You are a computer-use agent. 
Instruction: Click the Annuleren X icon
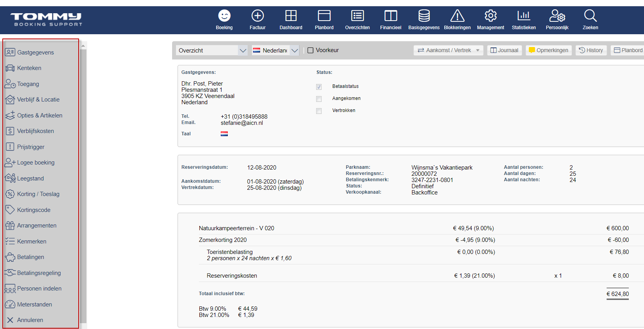pos(10,320)
